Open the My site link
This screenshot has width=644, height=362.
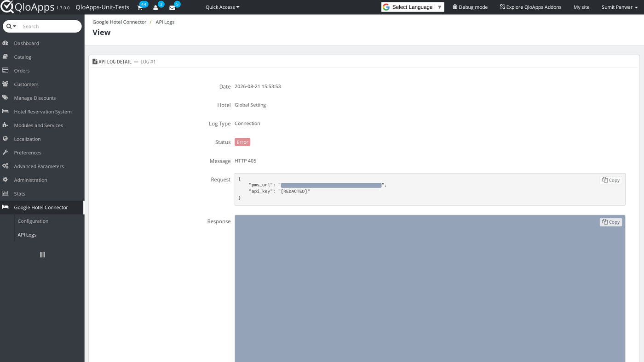(581, 7)
